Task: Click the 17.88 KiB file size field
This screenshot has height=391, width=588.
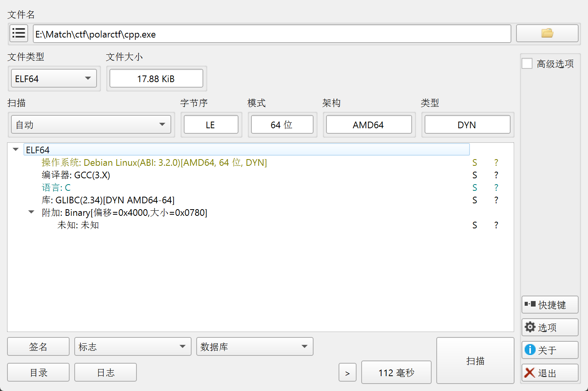Action: point(156,79)
